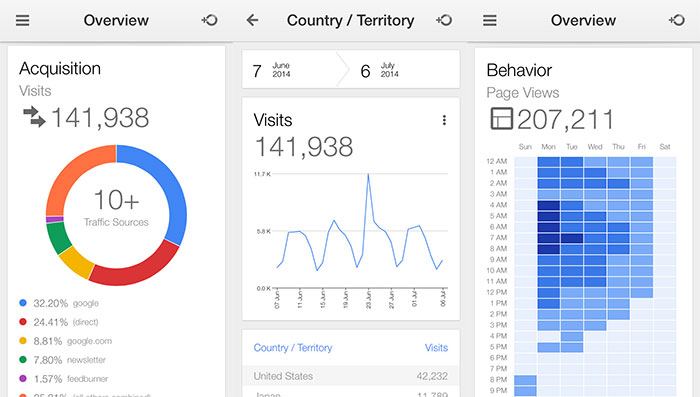
Task: Tap refresh icon in left Overview header
Action: (209, 20)
